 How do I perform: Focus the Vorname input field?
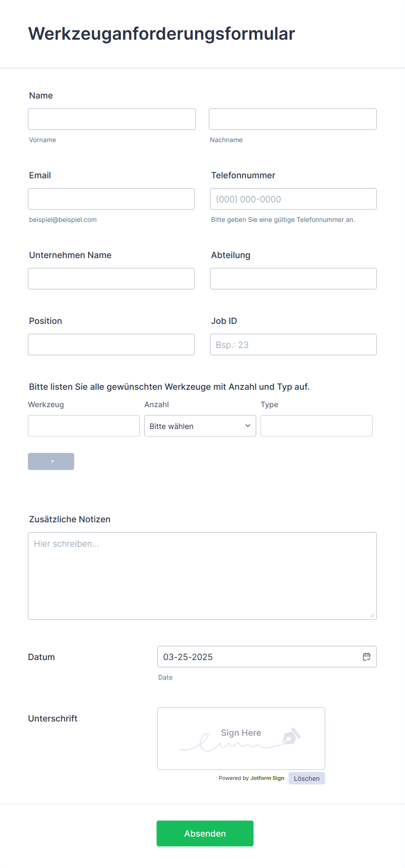112,119
